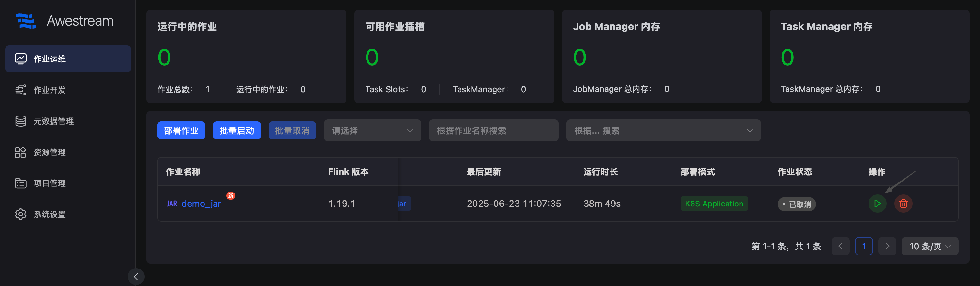Click the 批量启动 button
Viewport: 980px width, 286px height.
pos(237,131)
